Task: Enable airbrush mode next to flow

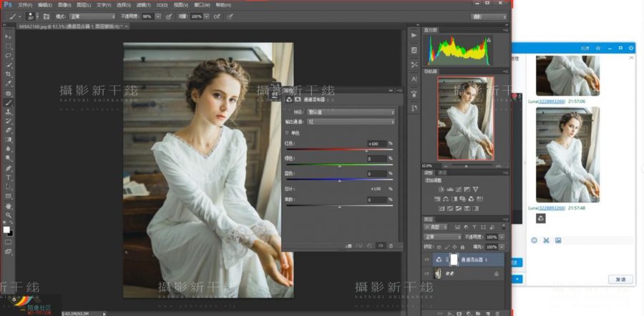Action: [217, 16]
